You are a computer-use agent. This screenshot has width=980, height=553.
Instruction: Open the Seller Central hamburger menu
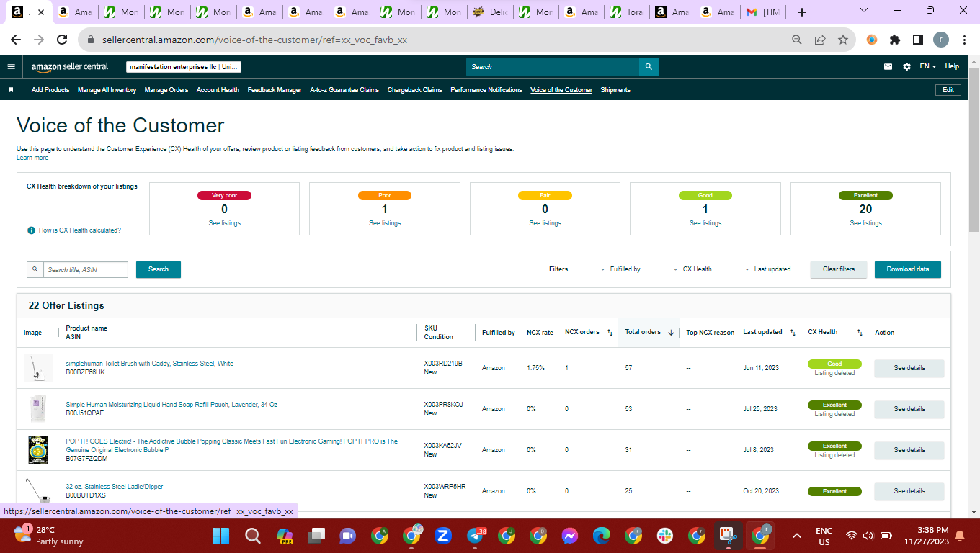tap(11, 66)
